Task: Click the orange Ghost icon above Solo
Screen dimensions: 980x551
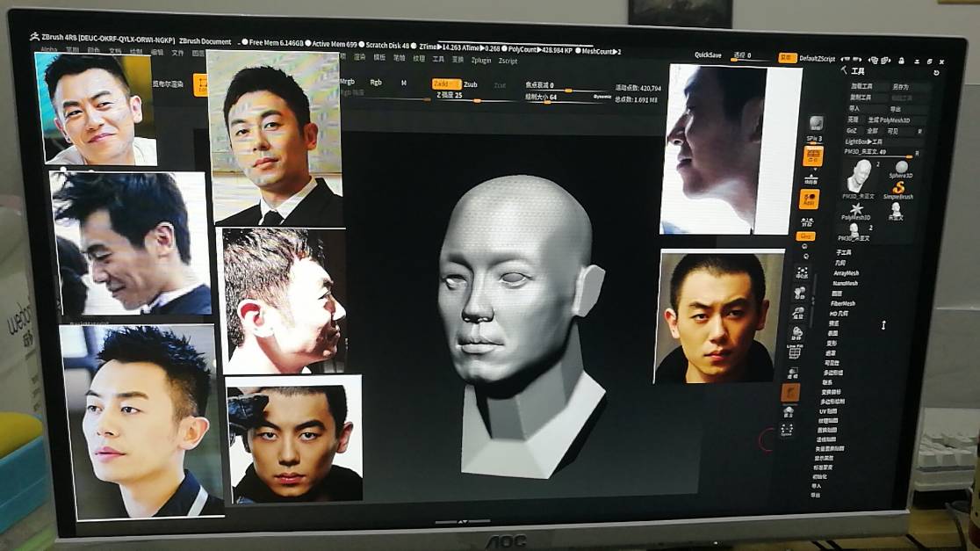Action: [790, 393]
